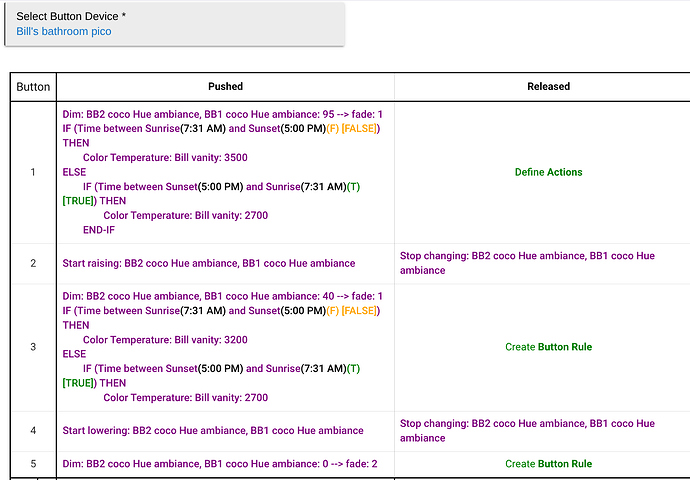Viewport: 690px width, 480px height.
Task: Click the Pushed column header
Action: click(225, 87)
